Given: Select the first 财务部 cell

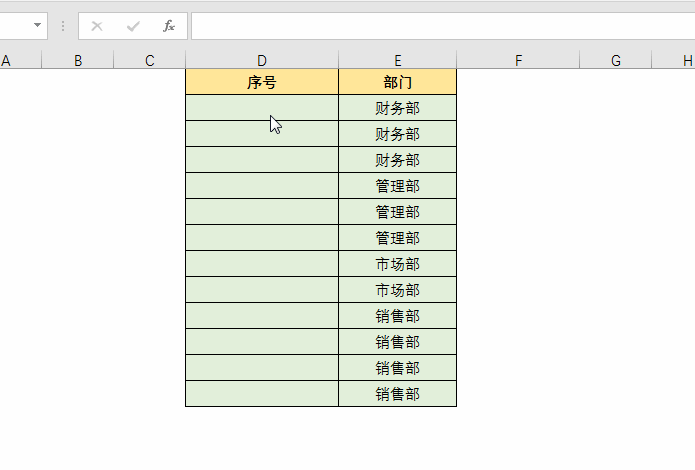Looking at the screenshot, I should (x=398, y=108).
